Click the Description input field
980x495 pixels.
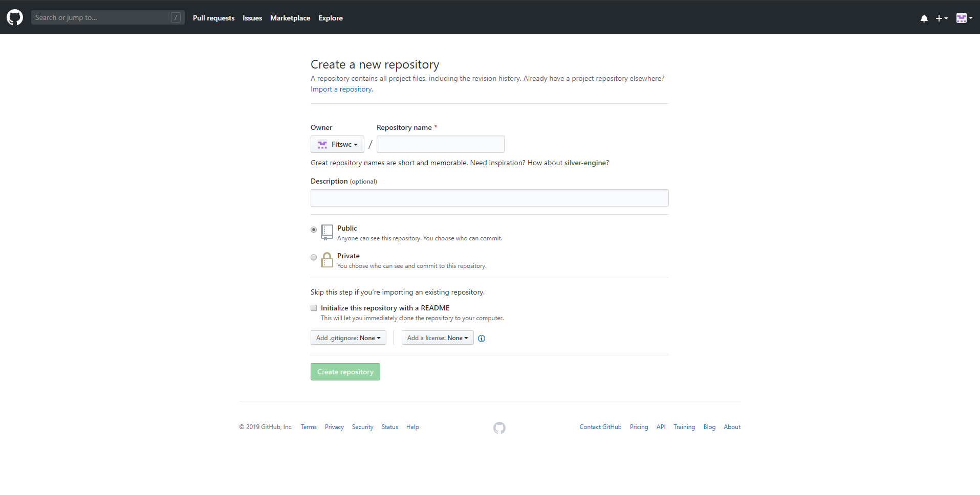click(x=489, y=198)
